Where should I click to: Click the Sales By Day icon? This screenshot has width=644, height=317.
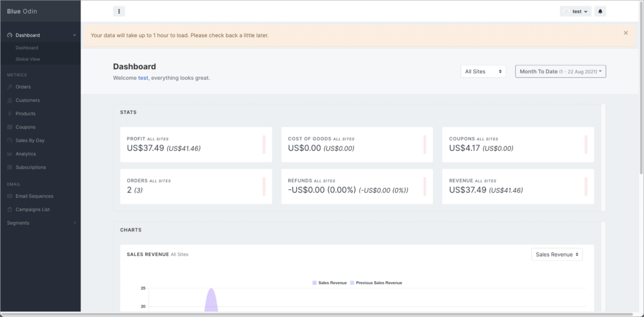pyautogui.click(x=10, y=140)
